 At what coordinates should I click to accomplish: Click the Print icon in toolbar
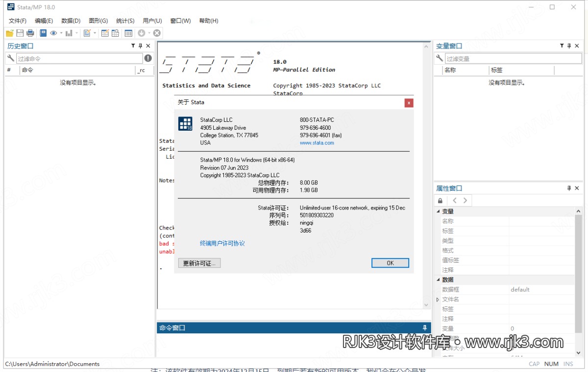click(30, 33)
